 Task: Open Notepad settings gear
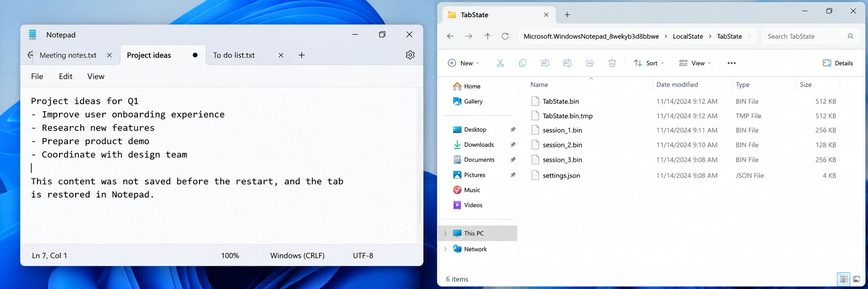click(x=410, y=55)
